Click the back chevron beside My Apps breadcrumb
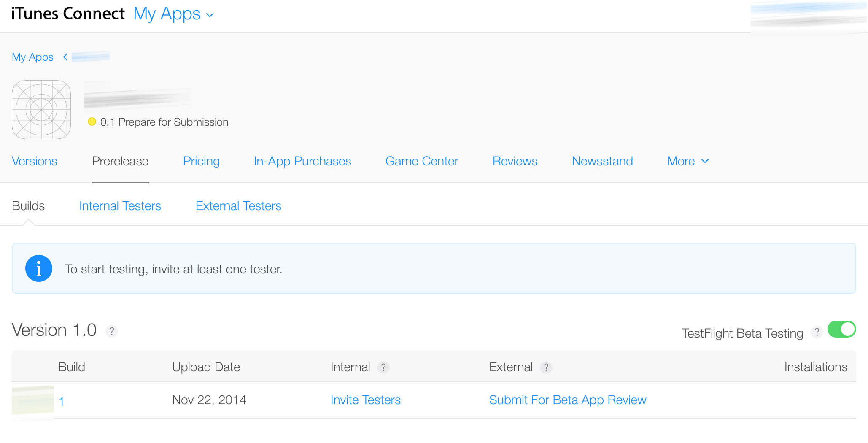 point(65,57)
